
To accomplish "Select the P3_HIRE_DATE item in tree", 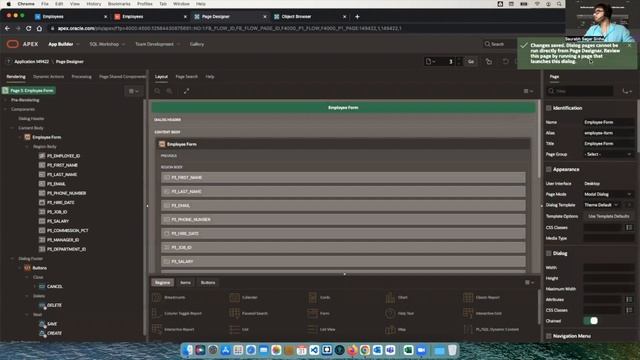I will (60, 202).
